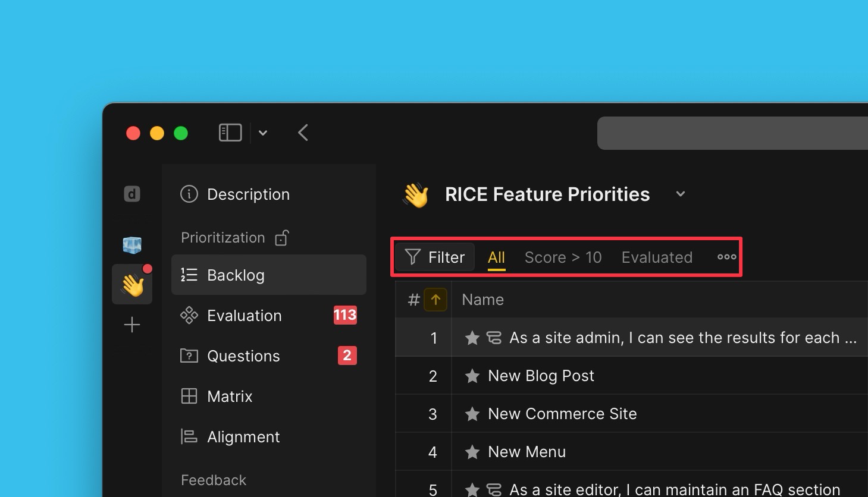Select the Score > 10 filter tab
Screen dimensions: 868x497
pyautogui.click(x=563, y=257)
